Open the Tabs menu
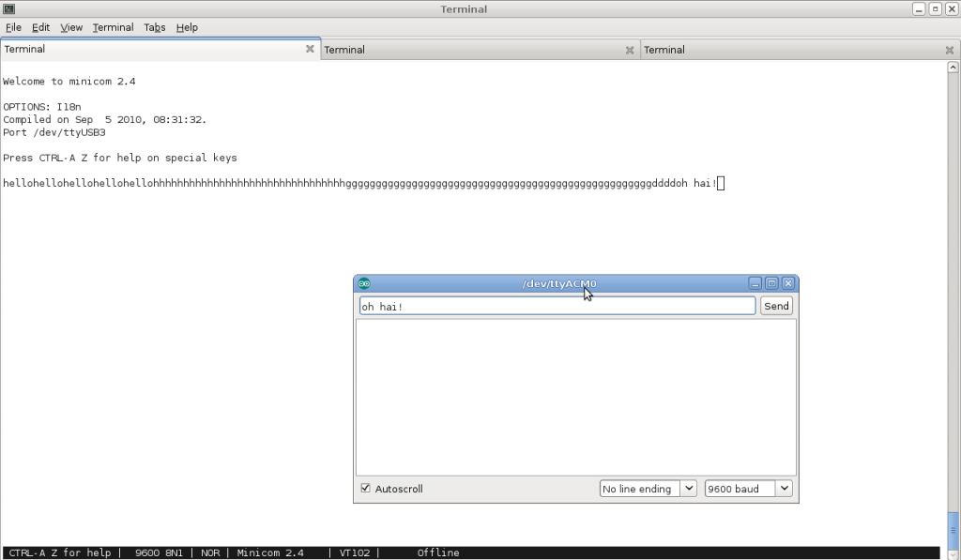Image resolution: width=961 pixels, height=560 pixels. tap(155, 27)
